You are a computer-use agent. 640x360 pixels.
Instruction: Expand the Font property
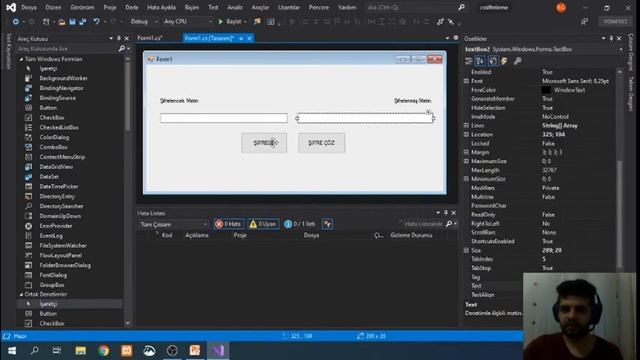pos(467,81)
